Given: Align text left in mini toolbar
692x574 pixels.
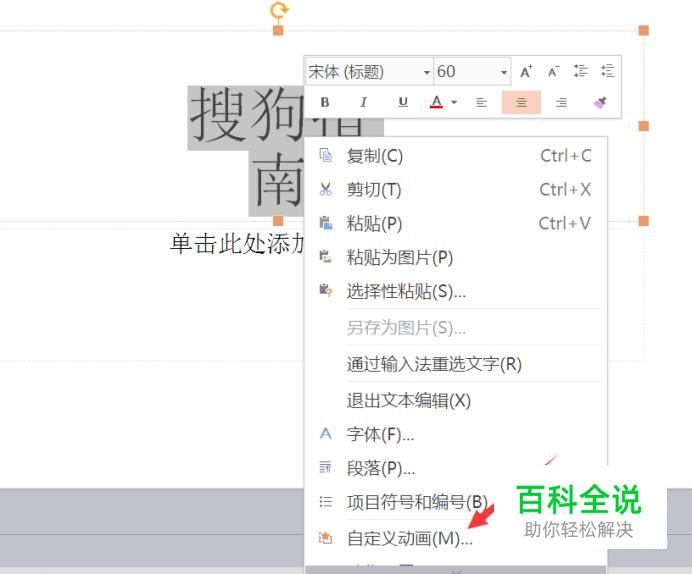Looking at the screenshot, I should pyautogui.click(x=481, y=103).
